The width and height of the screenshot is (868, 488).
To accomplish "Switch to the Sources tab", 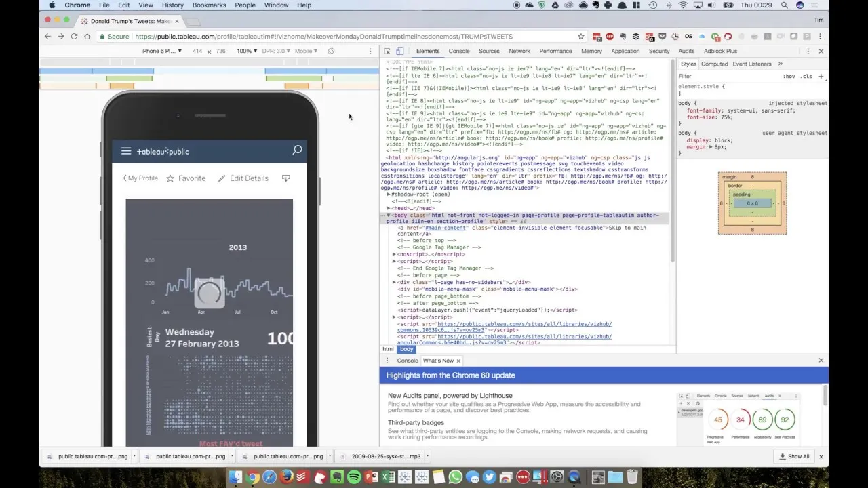I will click(489, 51).
